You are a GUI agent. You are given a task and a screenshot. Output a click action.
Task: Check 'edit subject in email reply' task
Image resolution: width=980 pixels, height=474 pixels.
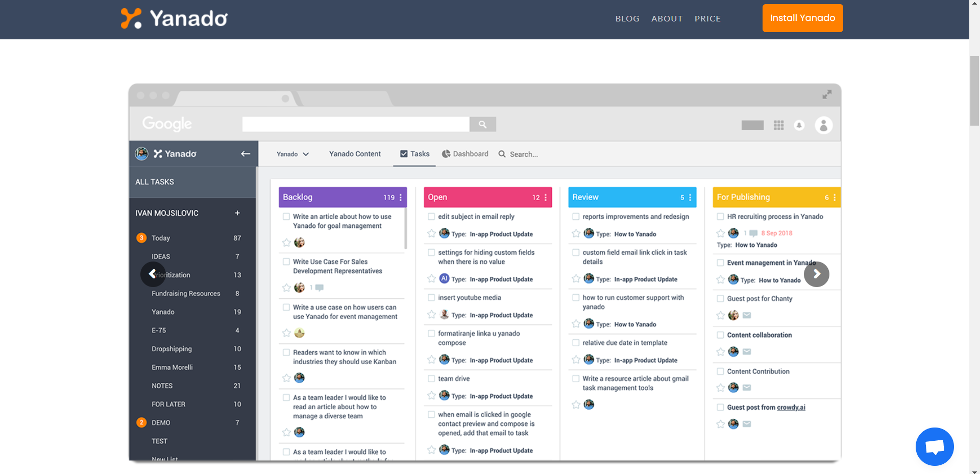pos(431,217)
